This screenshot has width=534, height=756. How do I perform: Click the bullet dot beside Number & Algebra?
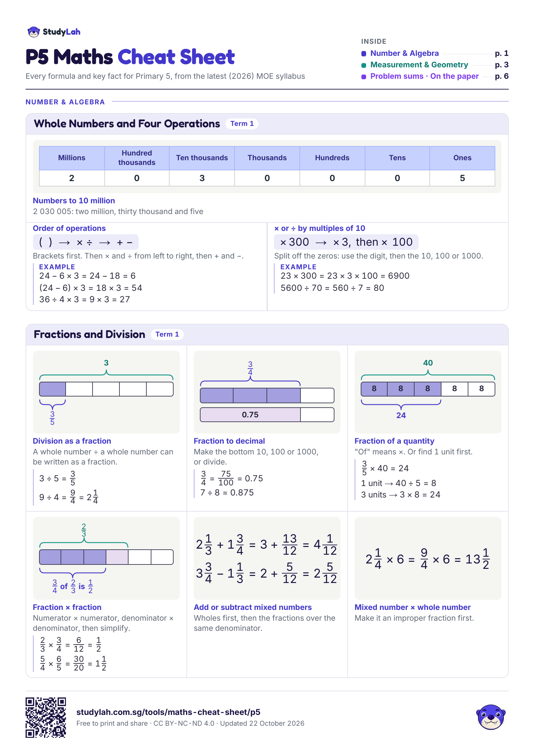point(364,54)
